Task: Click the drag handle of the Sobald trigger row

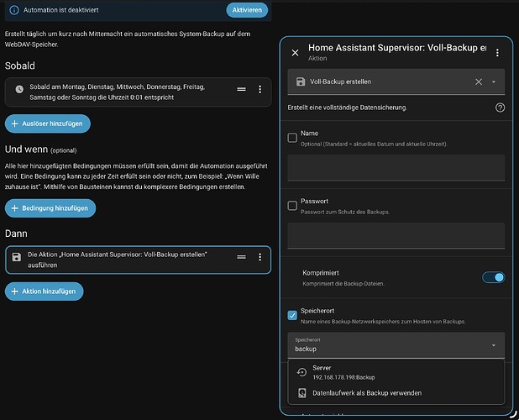Action: coord(241,89)
